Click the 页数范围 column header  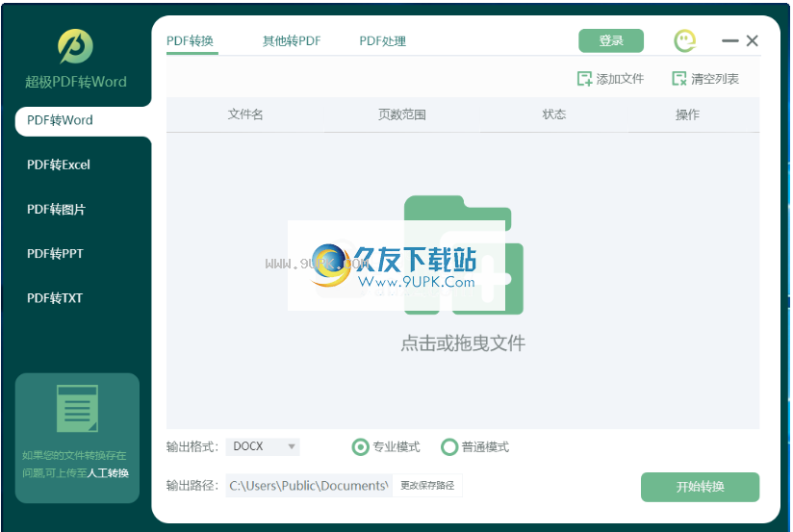tap(402, 114)
